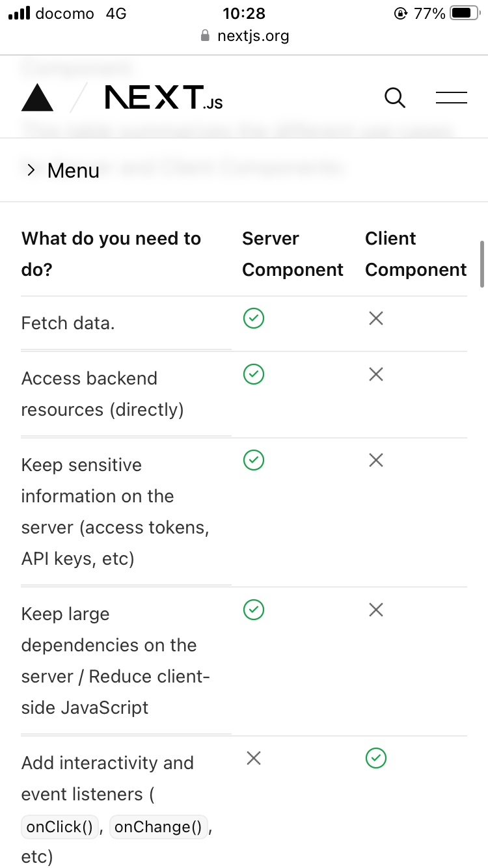This screenshot has width=488, height=868.
Task: Click green checkmark in Fetch data row
Action: [x=254, y=318]
